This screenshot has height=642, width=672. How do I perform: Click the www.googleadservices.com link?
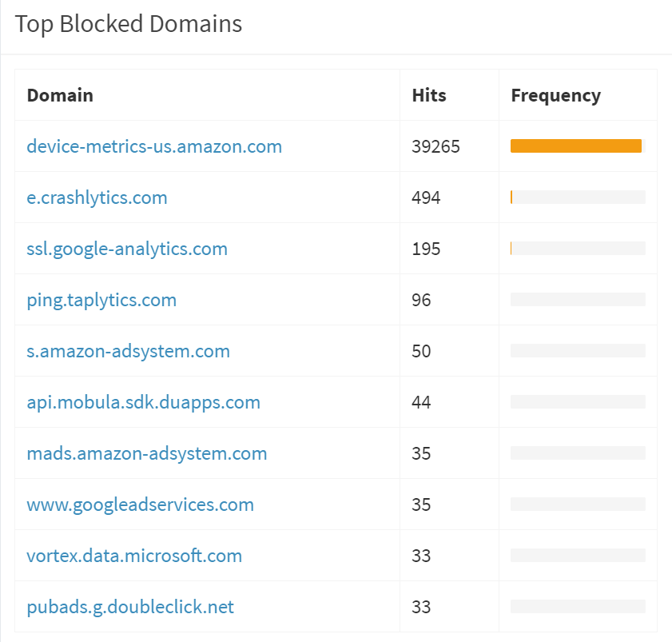pos(140,504)
